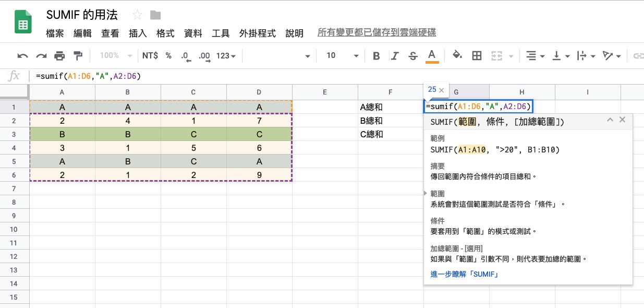Open the text color picker
This screenshot has height=308, width=644.
pyautogui.click(x=432, y=56)
